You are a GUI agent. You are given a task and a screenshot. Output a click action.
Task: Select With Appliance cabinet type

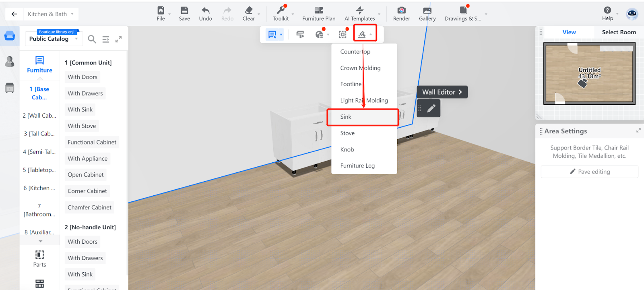(x=88, y=159)
